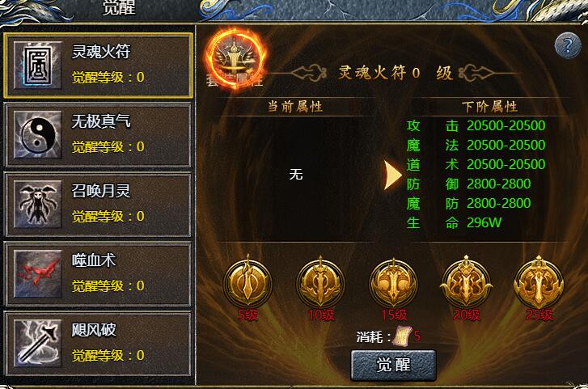588x389 pixels.
Task: Click the golden arrow between attribute panels
Action: tap(392, 175)
